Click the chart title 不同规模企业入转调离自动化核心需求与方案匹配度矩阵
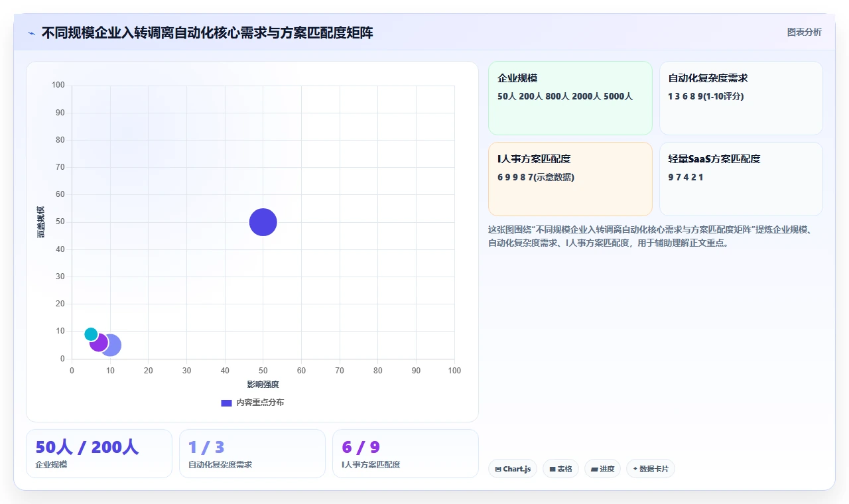Image resolution: width=849 pixels, height=504 pixels. (x=207, y=32)
